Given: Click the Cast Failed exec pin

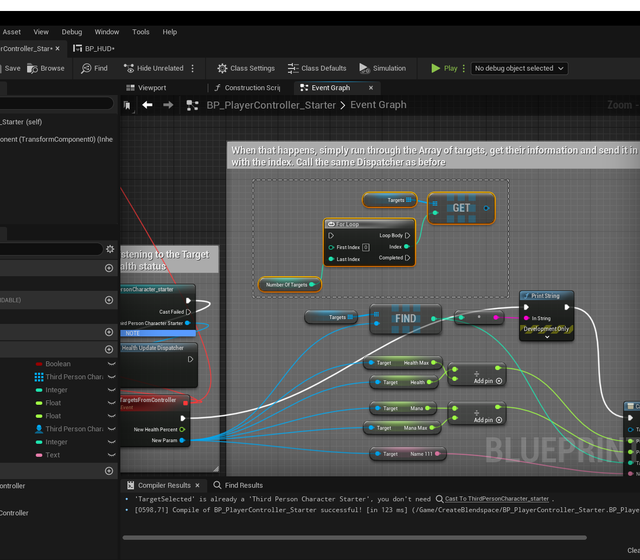Looking at the screenshot, I should tap(189, 312).
